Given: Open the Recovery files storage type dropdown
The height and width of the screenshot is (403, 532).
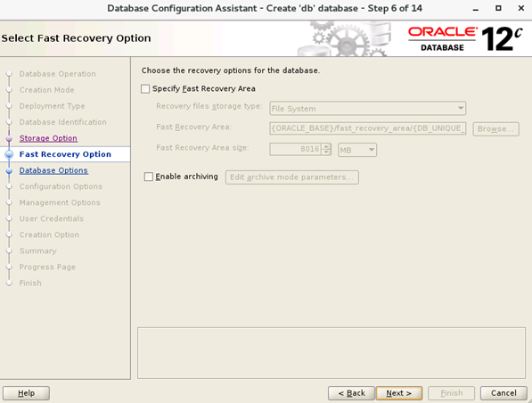Looking at the screenshot, I should coord(367,109).
